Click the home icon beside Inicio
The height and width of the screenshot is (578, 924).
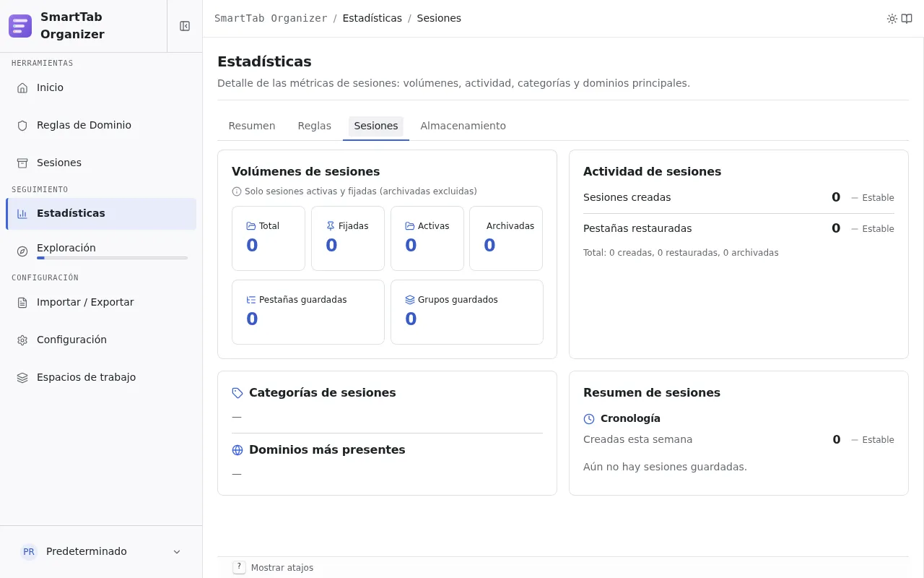pos(22,87)
